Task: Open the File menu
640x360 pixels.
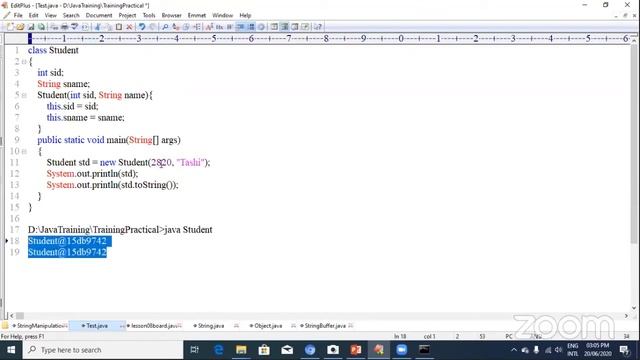Action: [18, 16]
